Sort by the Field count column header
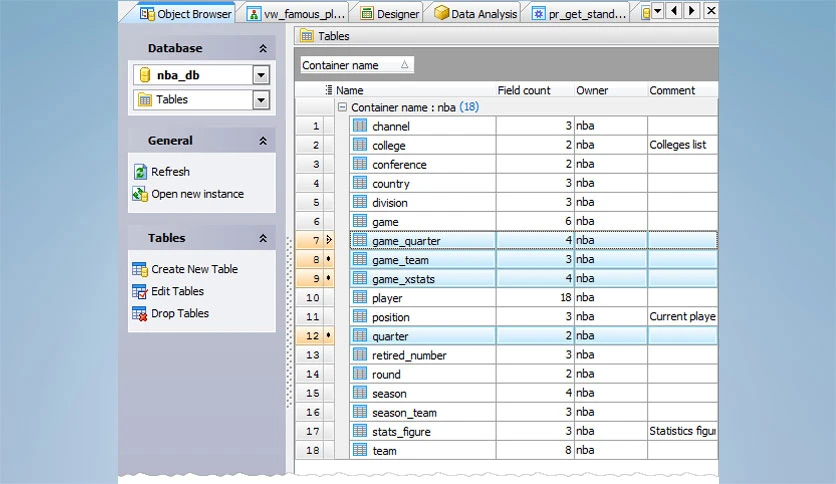Viewport: 836px width, 484px height. pos(535,90)
